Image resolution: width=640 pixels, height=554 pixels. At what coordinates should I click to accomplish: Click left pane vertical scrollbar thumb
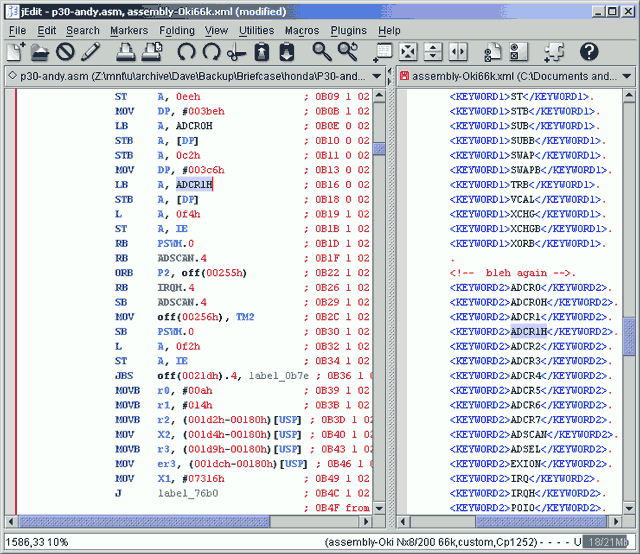(379, 149)
